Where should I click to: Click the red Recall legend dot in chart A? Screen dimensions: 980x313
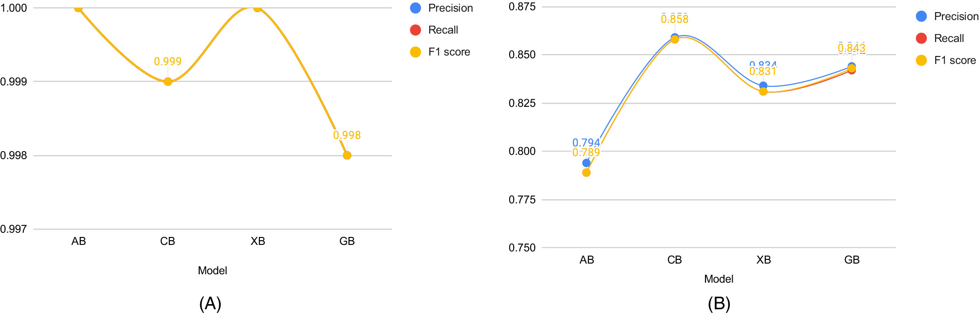(x=415, y=30)
